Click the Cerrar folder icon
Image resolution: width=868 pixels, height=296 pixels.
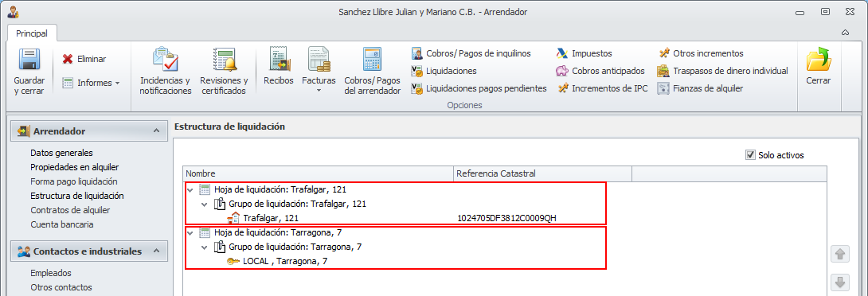coord(819,60)
